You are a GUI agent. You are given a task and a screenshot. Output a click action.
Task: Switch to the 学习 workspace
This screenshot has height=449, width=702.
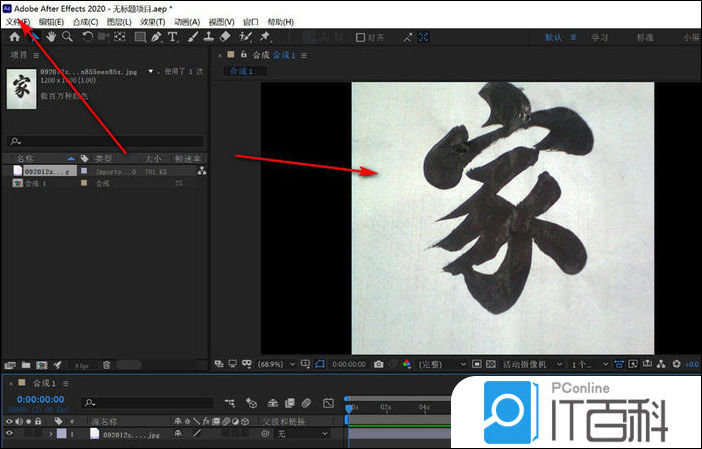click(600, 37)
